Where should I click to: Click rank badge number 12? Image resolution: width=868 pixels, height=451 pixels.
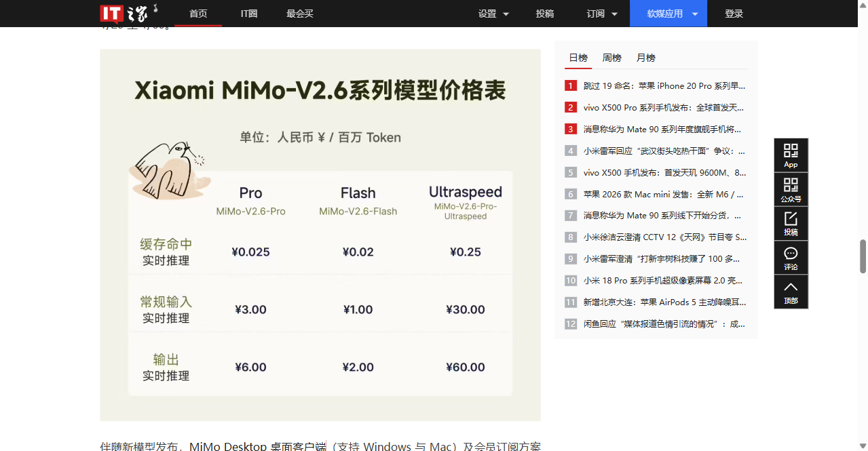point(571,324)
